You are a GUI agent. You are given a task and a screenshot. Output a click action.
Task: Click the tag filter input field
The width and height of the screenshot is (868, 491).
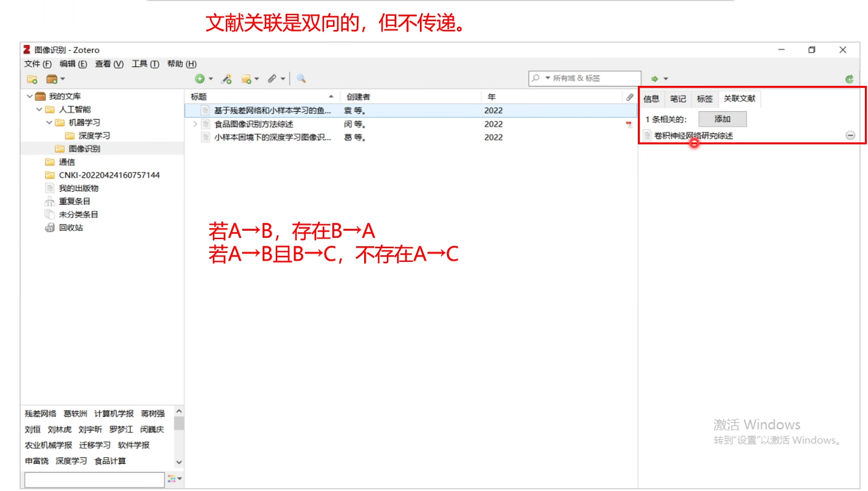(x=92, y=479)
